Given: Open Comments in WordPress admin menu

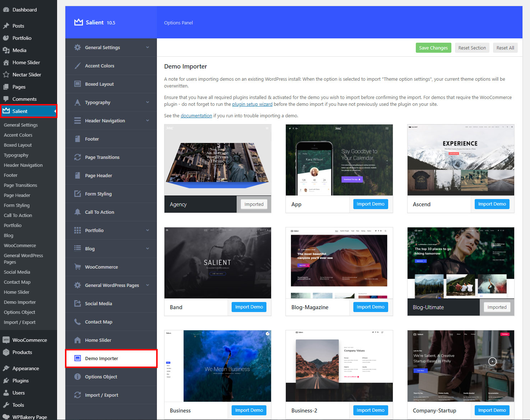Looking at the screenshot, I should [28, 99].
